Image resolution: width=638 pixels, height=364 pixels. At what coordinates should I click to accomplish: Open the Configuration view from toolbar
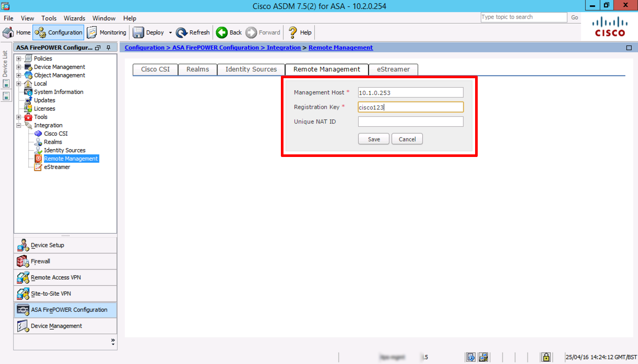tap(58, 32)
